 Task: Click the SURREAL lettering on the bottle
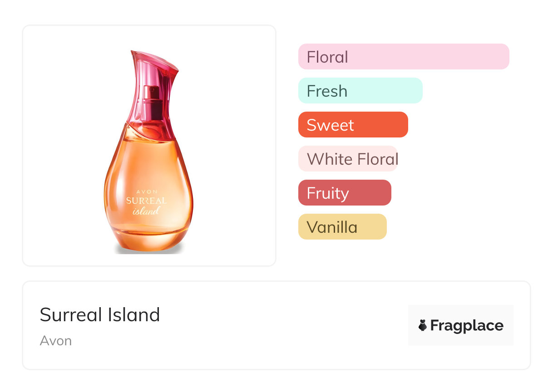[x=146, y=201]
